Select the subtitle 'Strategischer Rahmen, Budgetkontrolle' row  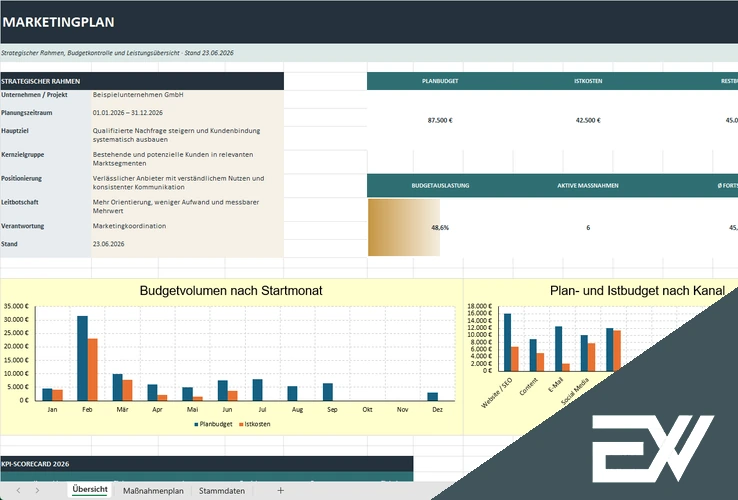pos(369,53)
